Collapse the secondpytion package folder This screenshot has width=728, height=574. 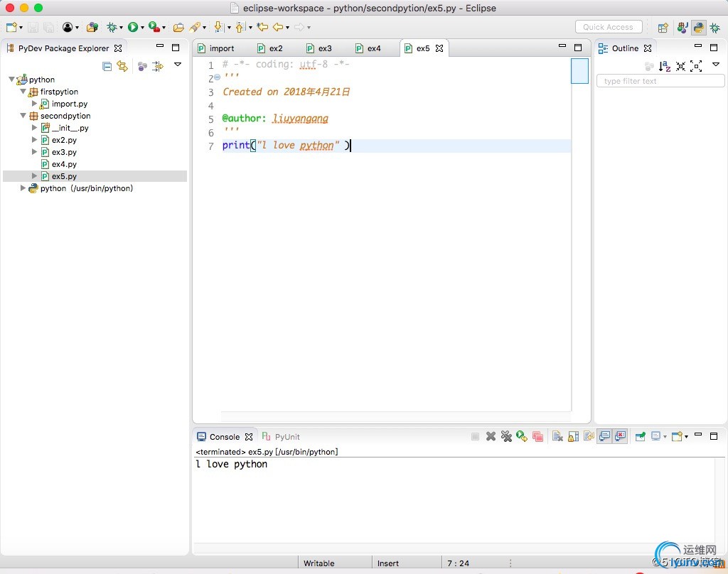(x=23, y=116)
